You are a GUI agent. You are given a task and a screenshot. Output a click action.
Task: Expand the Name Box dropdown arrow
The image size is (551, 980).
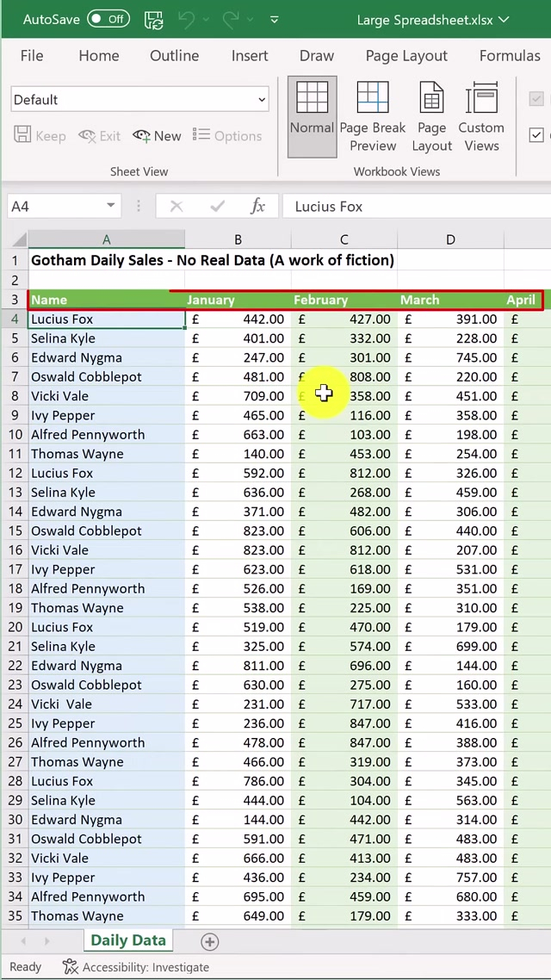[x=111, y=206]
